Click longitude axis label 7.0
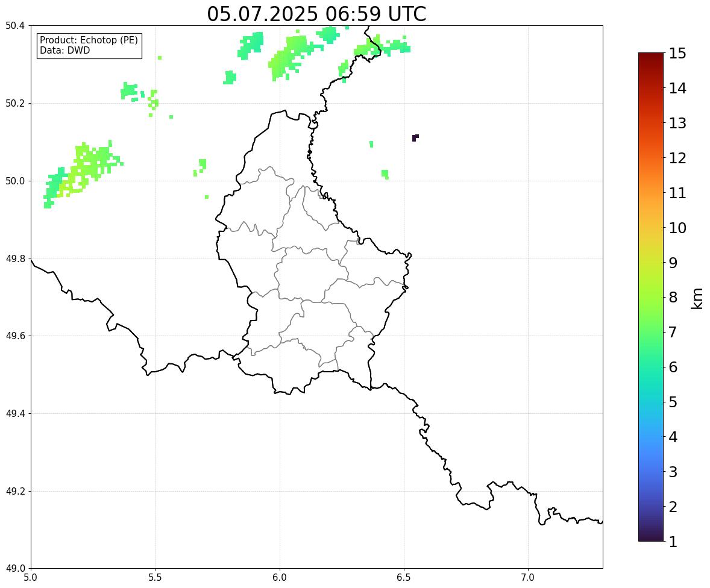Viewport: 710px width, 588px height. coord(528,578)
